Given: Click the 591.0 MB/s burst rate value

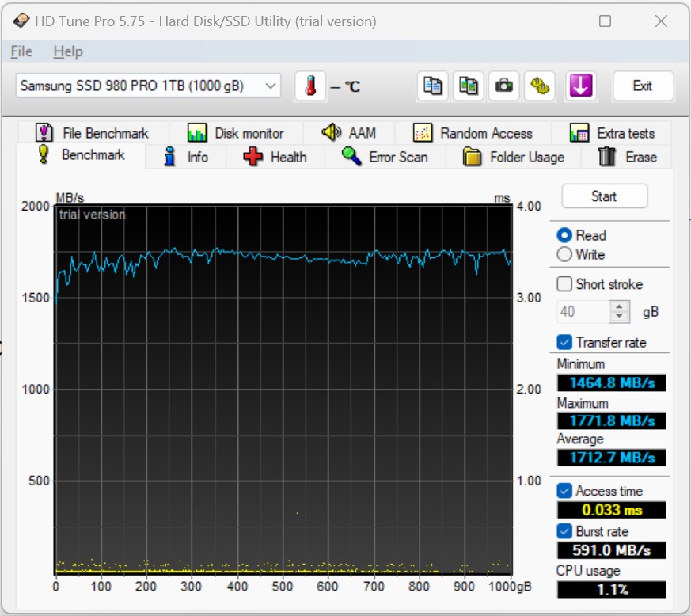Looking at the screenshot, I should [x=612, y=550].
